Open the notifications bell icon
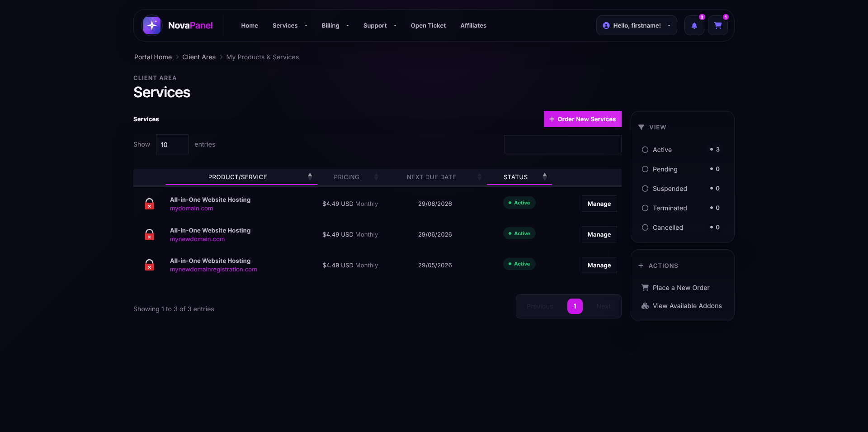868x432 pixels. point(694,25)
